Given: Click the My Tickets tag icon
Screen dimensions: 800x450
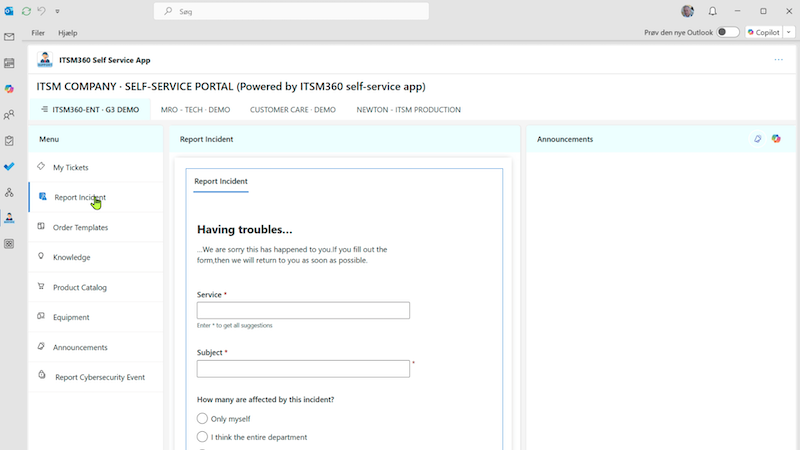Looking at the screenshot, I should pyautogui.click(x=41, y=166).
